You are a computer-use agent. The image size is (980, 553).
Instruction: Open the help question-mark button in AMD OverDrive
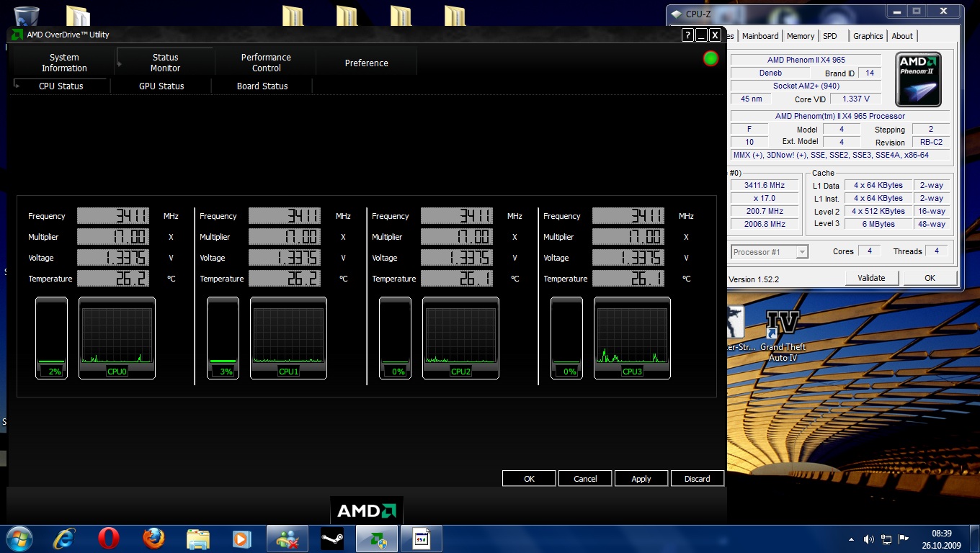coord(687,35)
